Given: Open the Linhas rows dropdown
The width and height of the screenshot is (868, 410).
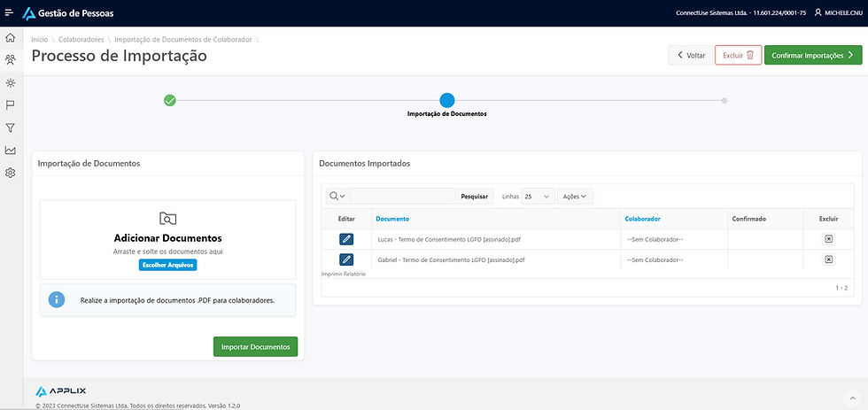Looking at the screenshot, I should [539, 197].
